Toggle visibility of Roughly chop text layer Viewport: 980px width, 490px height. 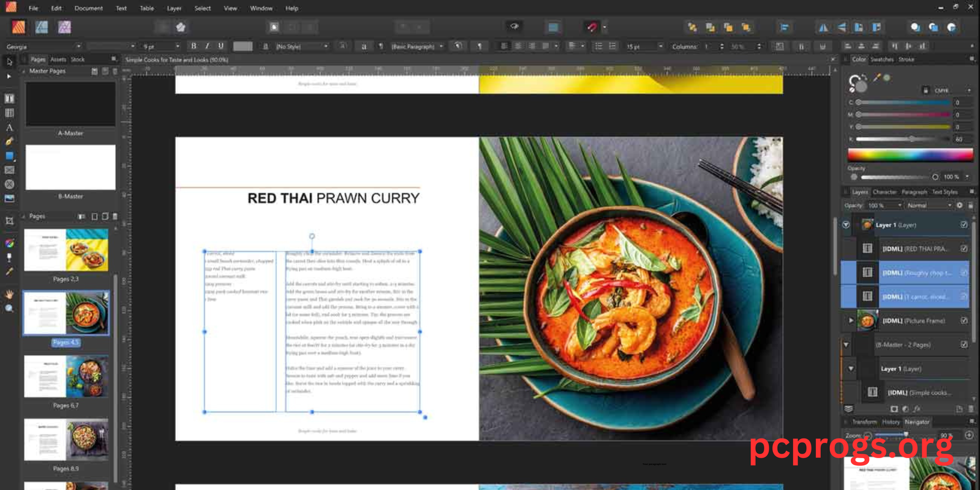[964, 273]
